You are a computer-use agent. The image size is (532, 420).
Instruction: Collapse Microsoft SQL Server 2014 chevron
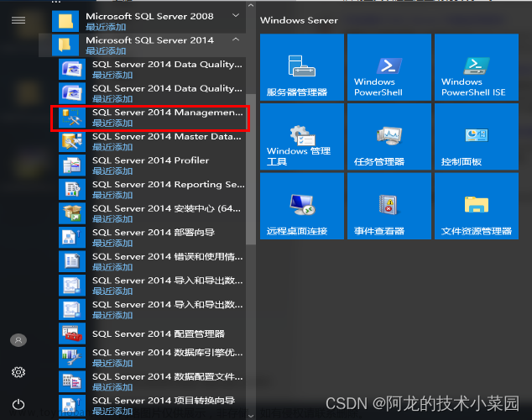(236, 39)
